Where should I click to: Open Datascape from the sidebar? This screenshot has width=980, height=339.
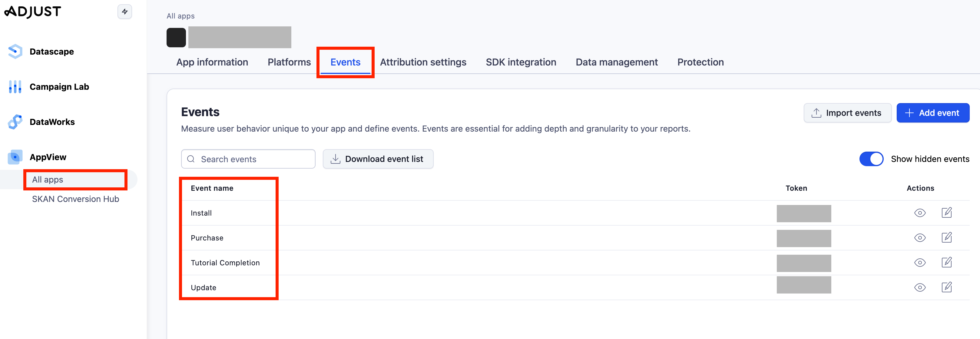click(x=51, y=52)
